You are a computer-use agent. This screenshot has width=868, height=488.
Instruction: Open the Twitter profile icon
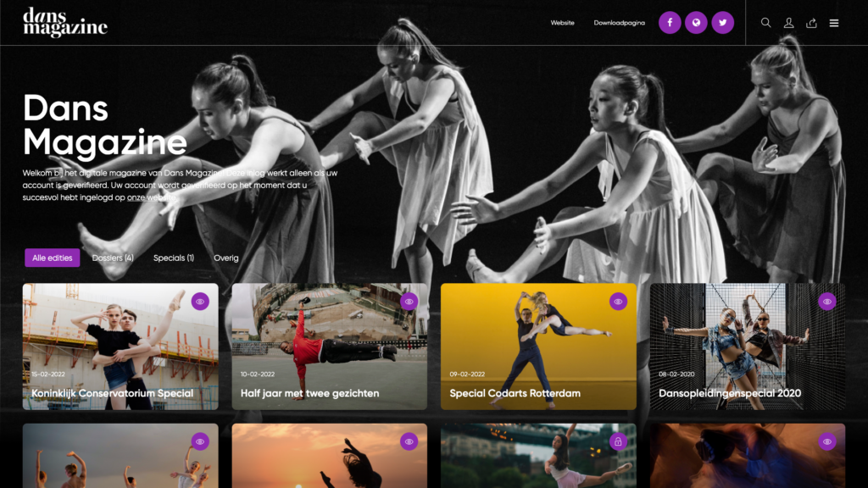tap(722, 23)
